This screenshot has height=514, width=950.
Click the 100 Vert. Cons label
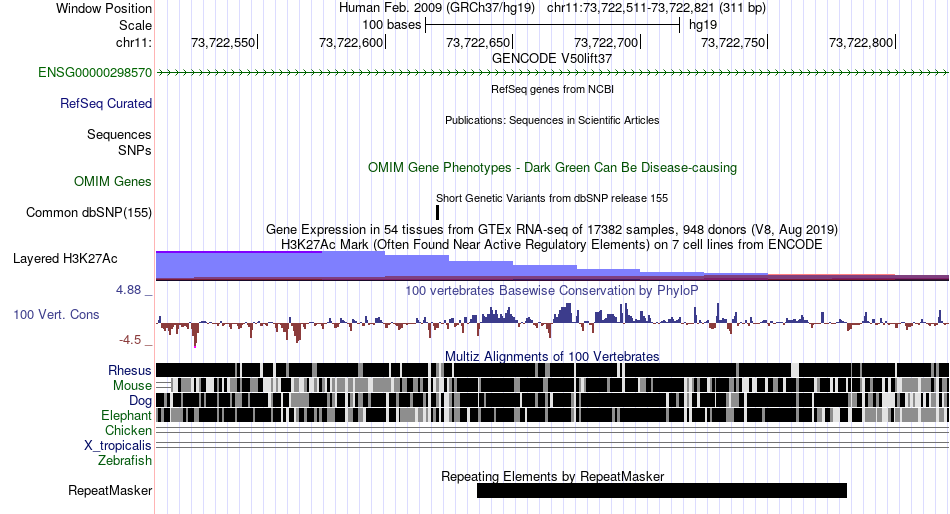(x=56, y=315)
